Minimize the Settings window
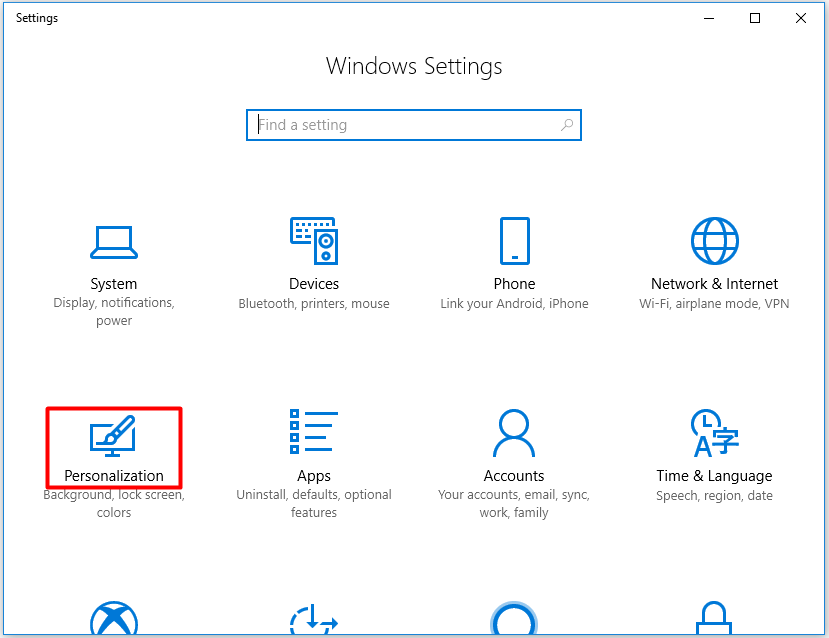 [709, 18]
